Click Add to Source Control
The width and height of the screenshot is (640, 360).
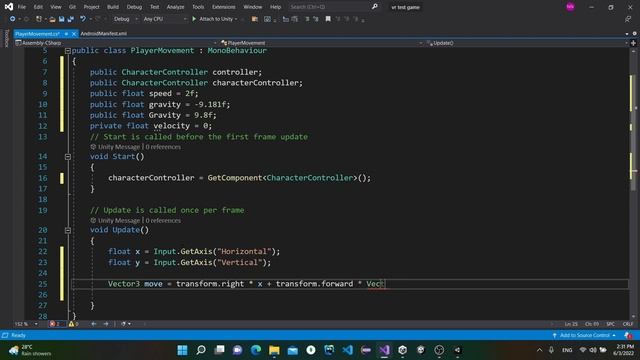tap(584, 335)
